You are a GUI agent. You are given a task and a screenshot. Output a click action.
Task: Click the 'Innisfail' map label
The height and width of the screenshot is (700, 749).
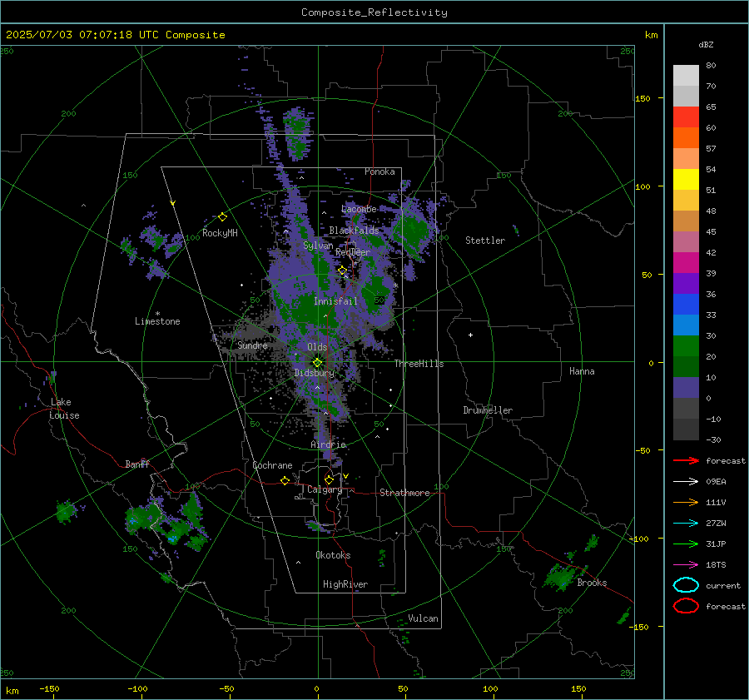click(335, 301)
